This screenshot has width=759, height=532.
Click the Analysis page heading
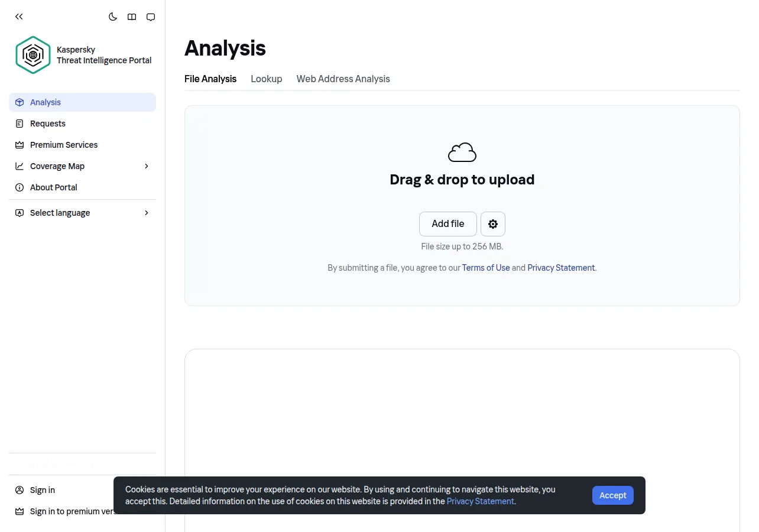click(225, 48)
